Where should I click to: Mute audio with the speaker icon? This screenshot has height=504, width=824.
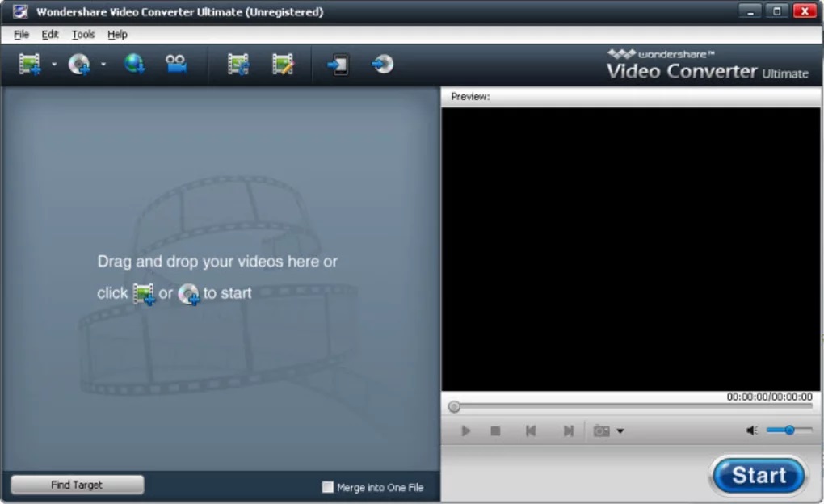click(751, 431)
